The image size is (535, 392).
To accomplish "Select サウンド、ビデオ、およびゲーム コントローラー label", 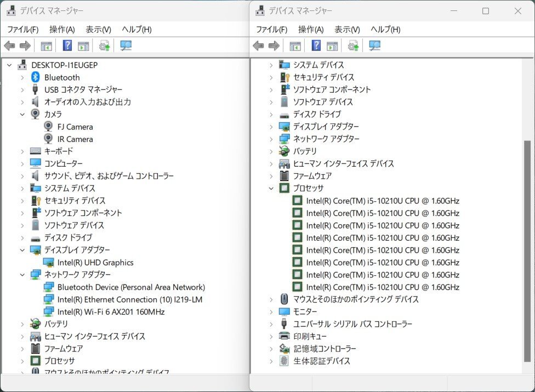I will coord(109,175).
